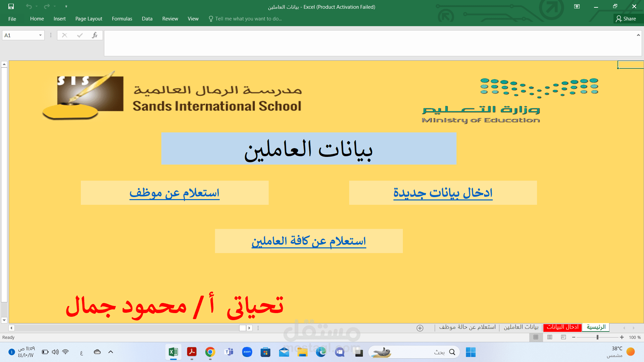Click the horizontal scrollbar right arrow

249,328
